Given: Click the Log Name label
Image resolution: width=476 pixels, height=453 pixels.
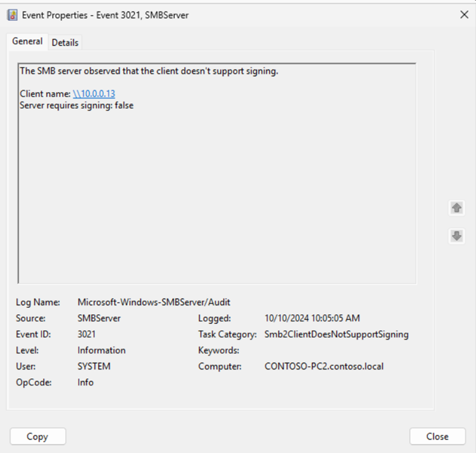Looking at the screenshot, I should [38, 302].
